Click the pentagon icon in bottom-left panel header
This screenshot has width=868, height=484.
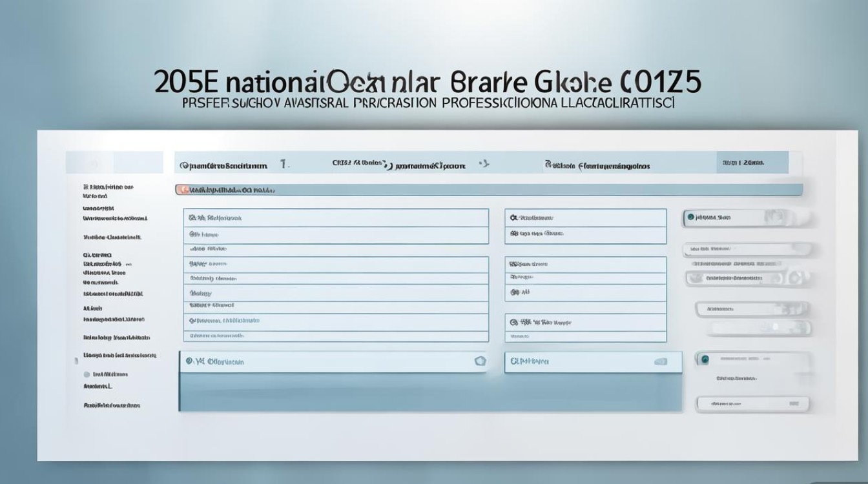click(479, 361)
